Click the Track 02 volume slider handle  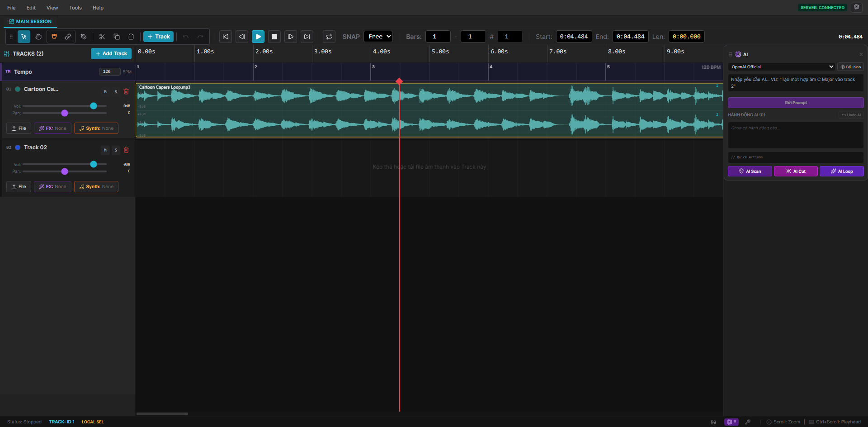[94, 164]
